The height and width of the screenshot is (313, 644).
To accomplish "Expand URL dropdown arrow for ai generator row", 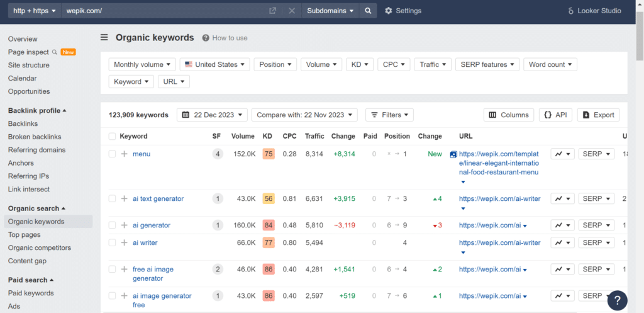I will (525, 226).
